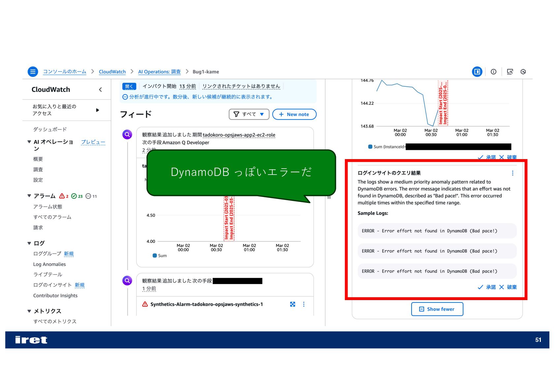Collapse the ログ section triangle
This screenshot has width=555, height=392.
pos(29,243)
